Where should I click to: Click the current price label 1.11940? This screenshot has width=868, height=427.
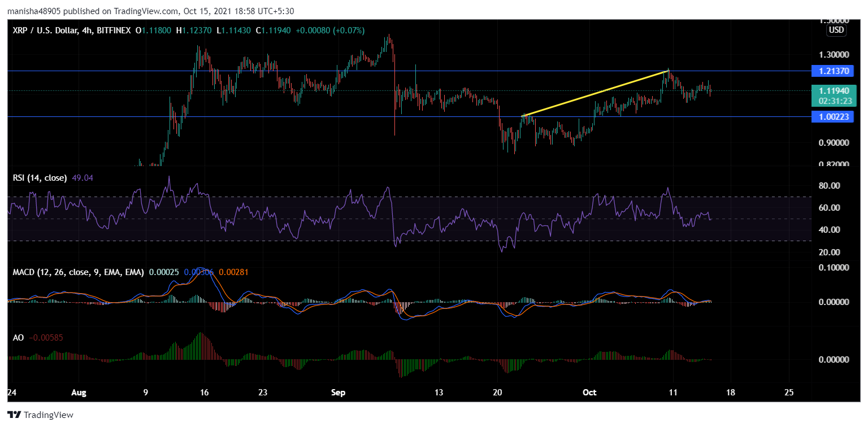tap(834, 90)
